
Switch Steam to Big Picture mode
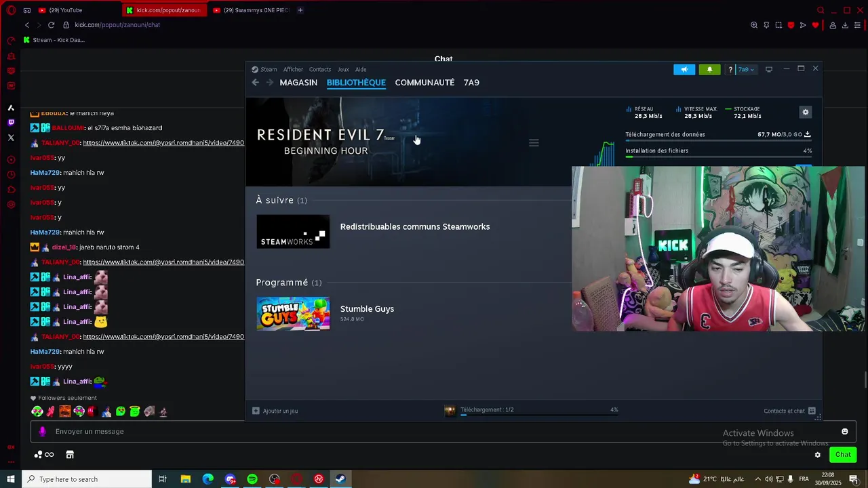click(769, 69)
